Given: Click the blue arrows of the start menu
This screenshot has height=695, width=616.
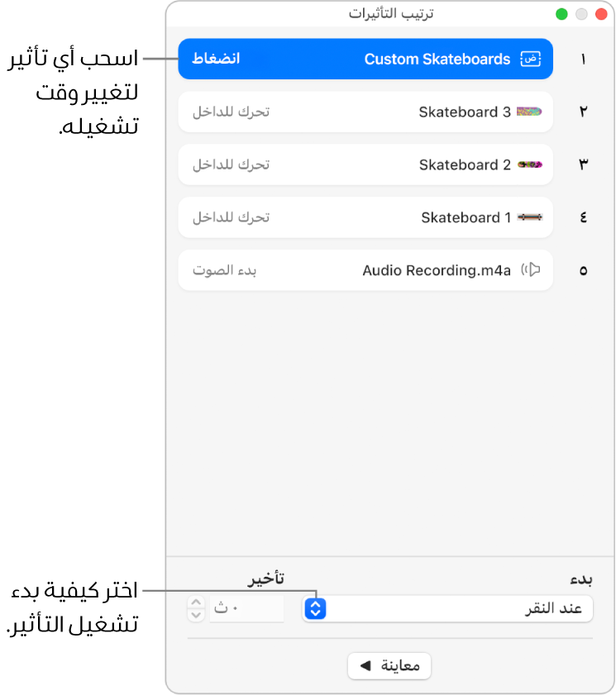Looking at the screenshot, I should 315,609.
